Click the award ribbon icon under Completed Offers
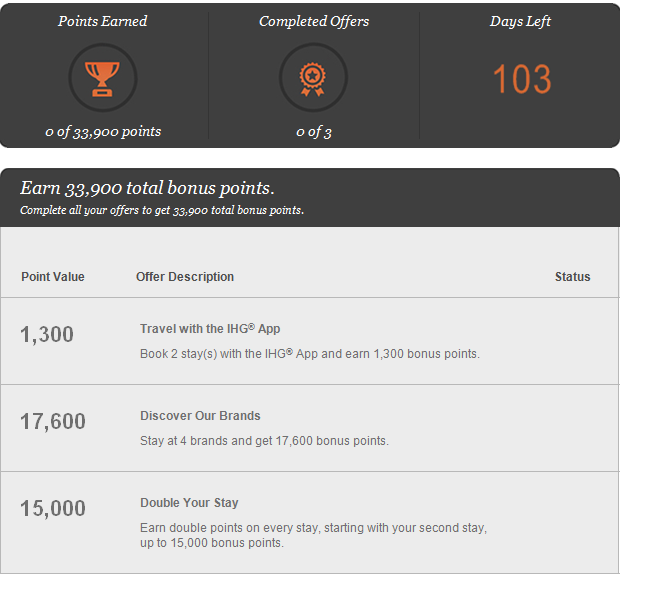 [313, 78]
